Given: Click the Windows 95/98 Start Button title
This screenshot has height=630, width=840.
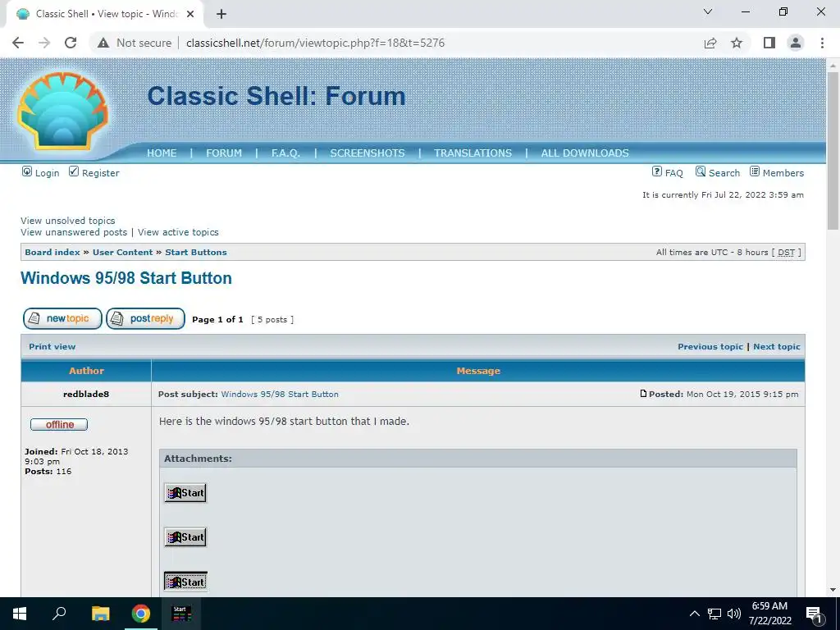Looking at the screenshot, I should point(126,278).
